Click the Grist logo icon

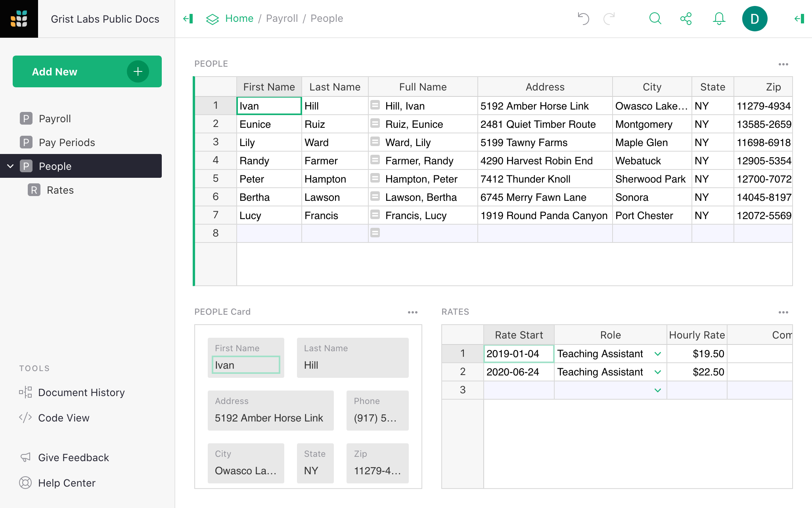[19, 19]
